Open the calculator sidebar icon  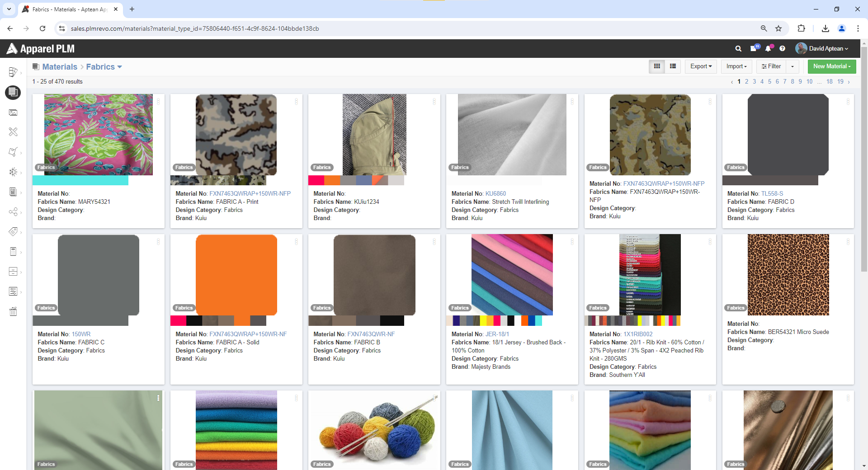(13, 251)
